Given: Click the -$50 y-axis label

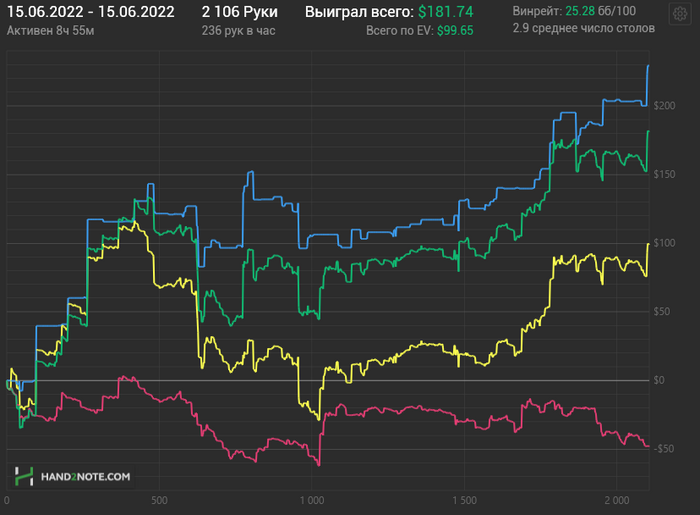Looking at the screenshot, I should point(663,449).
